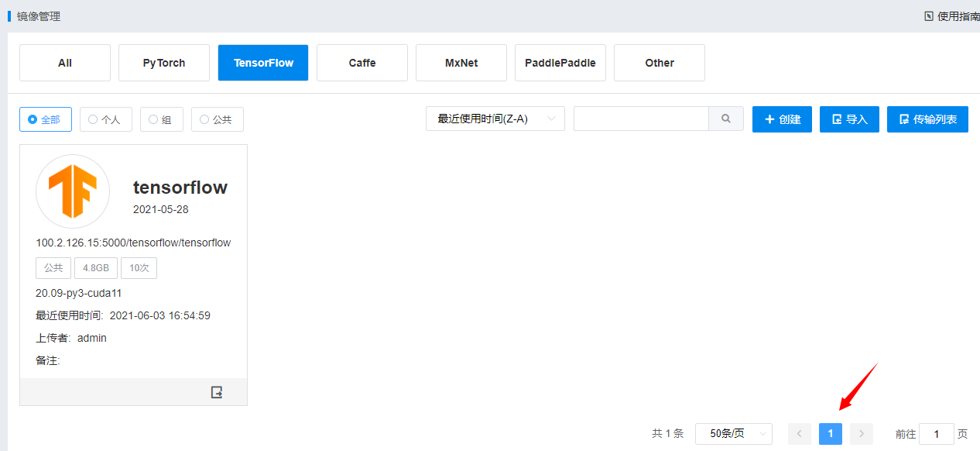Open the 最近使用时间(Z-A) sort dropdown

tap(495, 119)
